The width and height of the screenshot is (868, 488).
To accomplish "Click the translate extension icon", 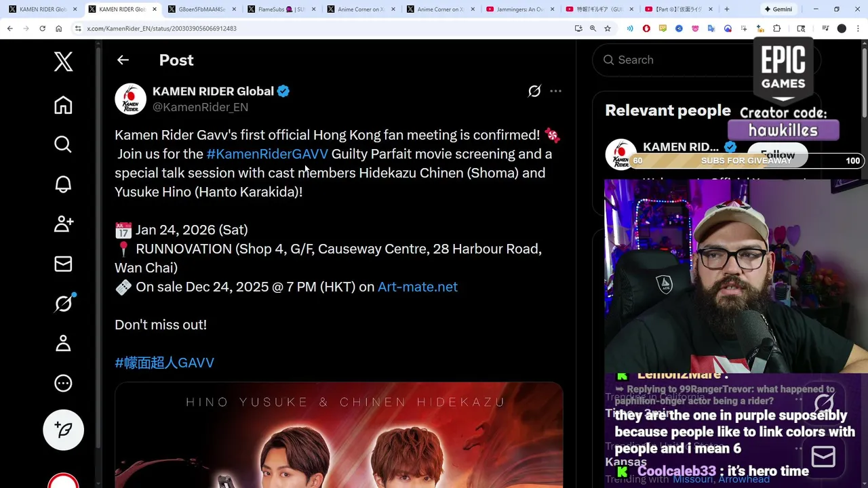I will (711, 28).
